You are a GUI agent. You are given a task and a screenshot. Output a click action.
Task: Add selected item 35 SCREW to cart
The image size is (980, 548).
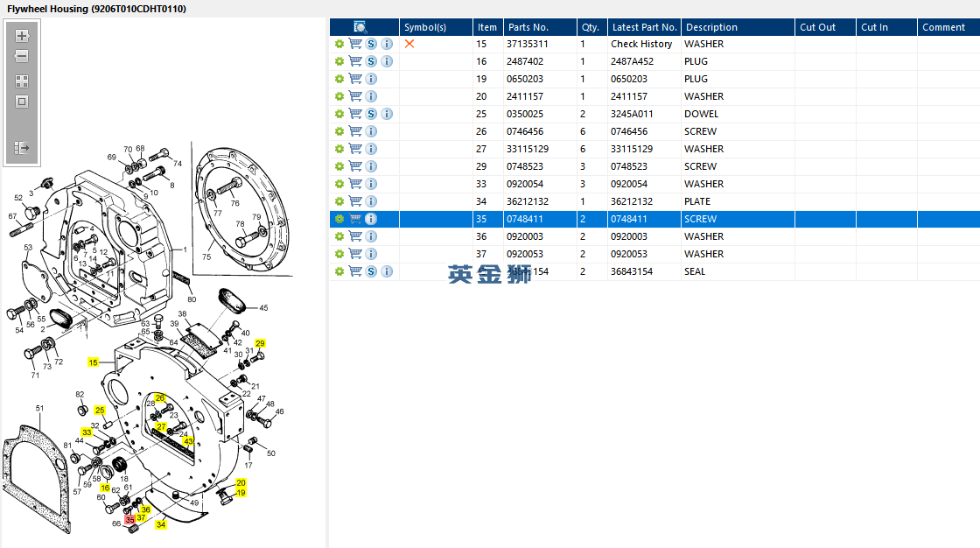coord(355,219)
